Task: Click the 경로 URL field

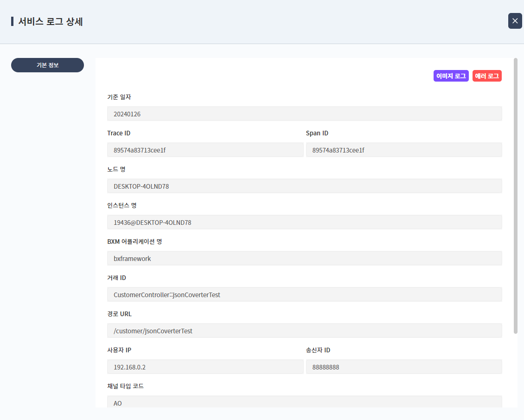Action: [x=305, y=330]
